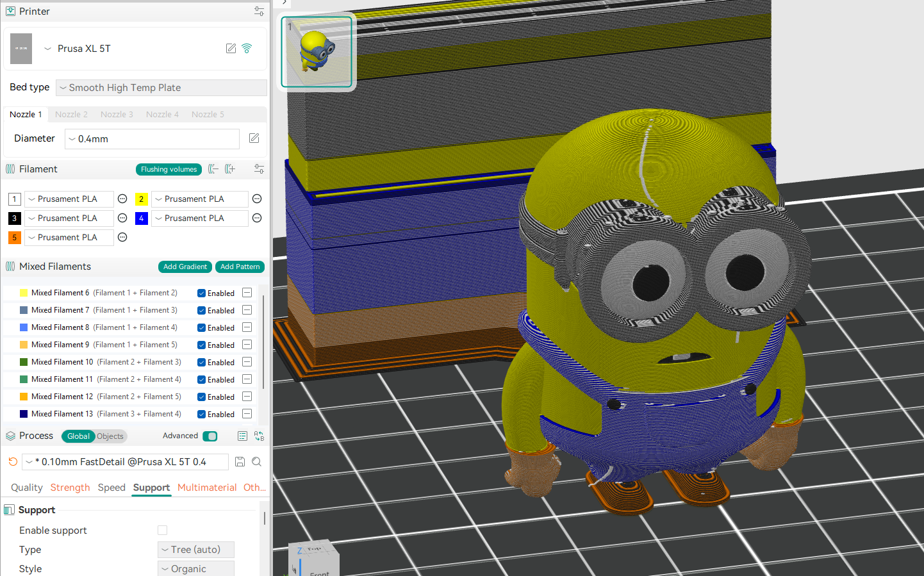Click the Add Pattern button
924x576 pixels.
[x=240, y=267]
